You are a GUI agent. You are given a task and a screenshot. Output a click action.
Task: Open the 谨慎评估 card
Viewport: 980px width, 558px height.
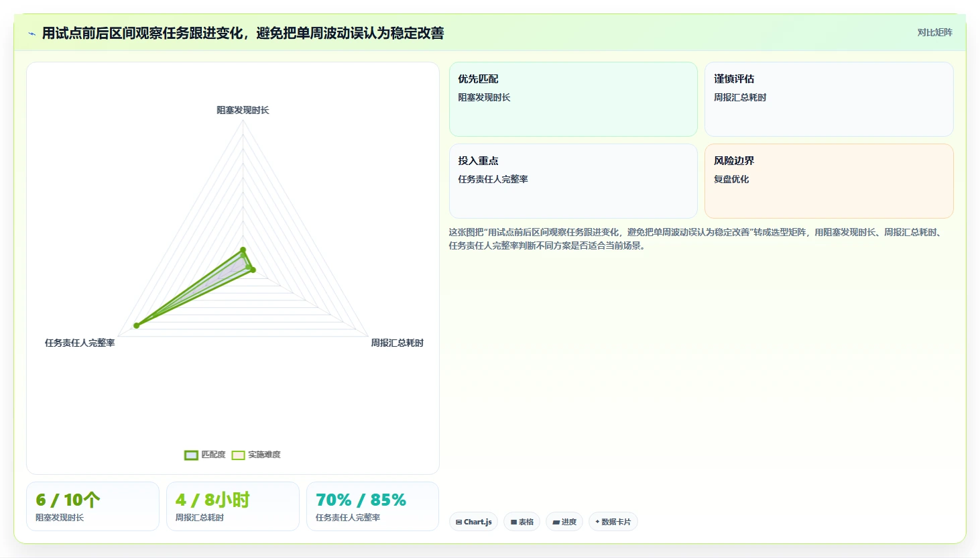click(829, 99)
